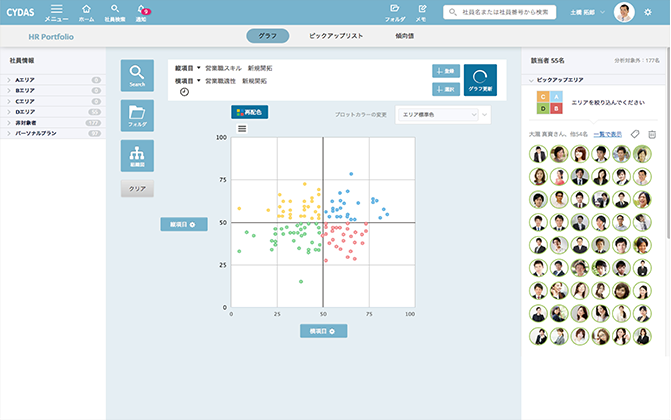The image size is (671, 420).
Task: Click the user profile photo
Action: [x=624, y=12]
